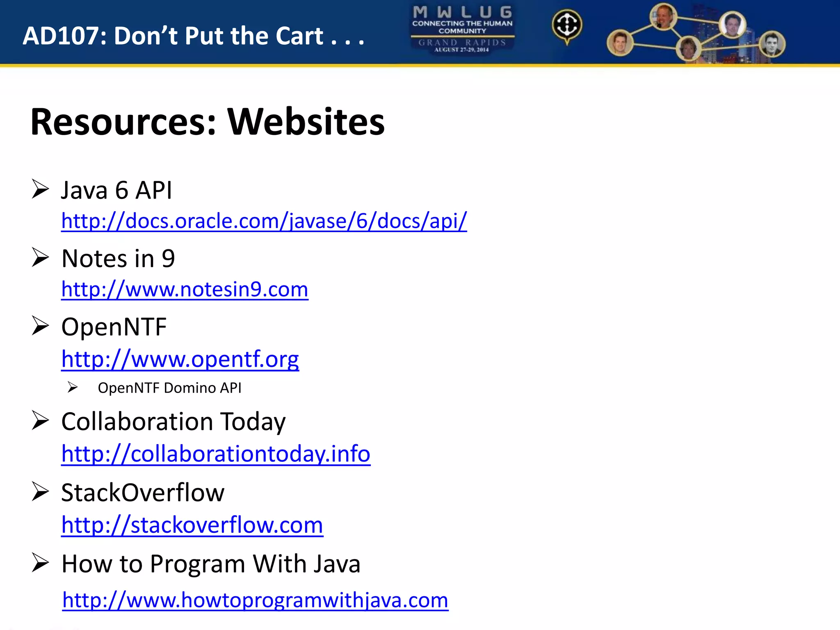Select the 'OpenNTF' bullet heading
840x630 pixels.
click(x=114, y=327)
